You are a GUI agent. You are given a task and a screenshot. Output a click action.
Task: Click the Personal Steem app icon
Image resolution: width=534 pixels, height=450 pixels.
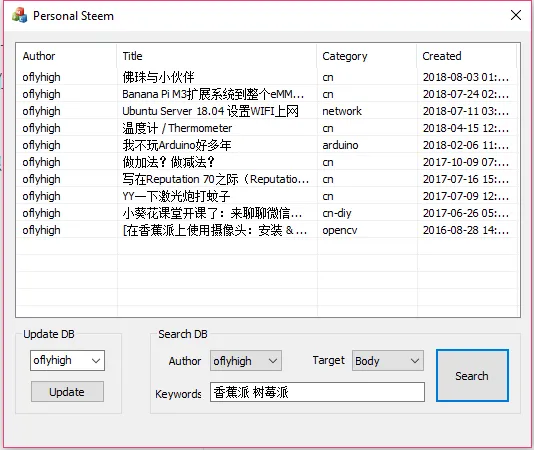(19, 15)
